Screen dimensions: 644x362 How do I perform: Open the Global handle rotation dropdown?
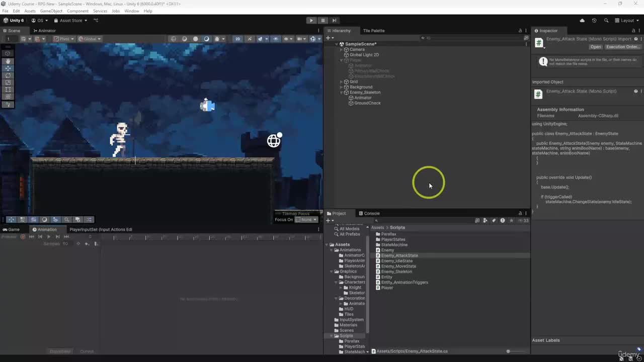[90, 39]
